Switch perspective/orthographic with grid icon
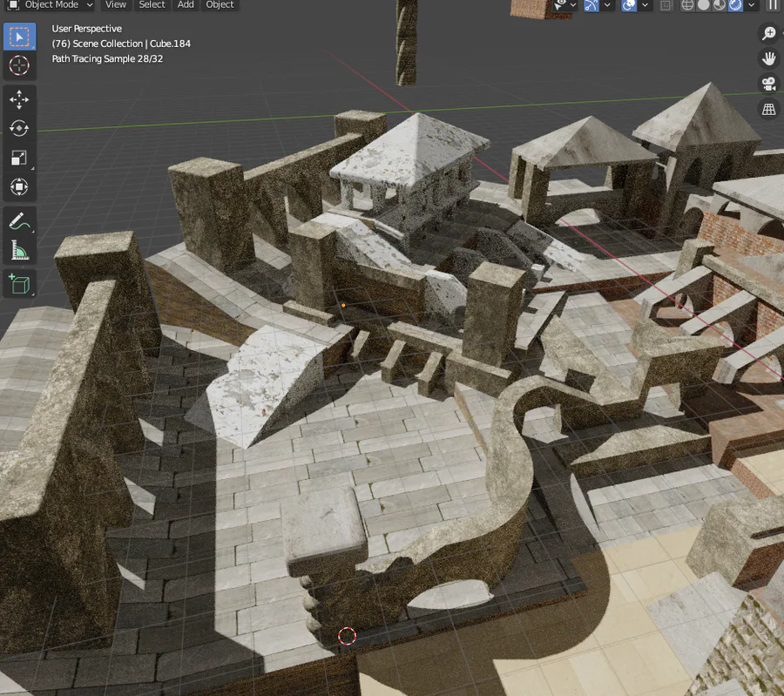Screen dimensions: 784x696 (x=768, y=109)
